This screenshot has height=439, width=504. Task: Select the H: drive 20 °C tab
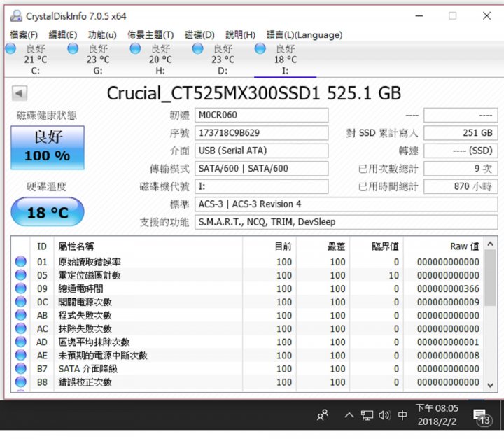[x=160, y=60]
